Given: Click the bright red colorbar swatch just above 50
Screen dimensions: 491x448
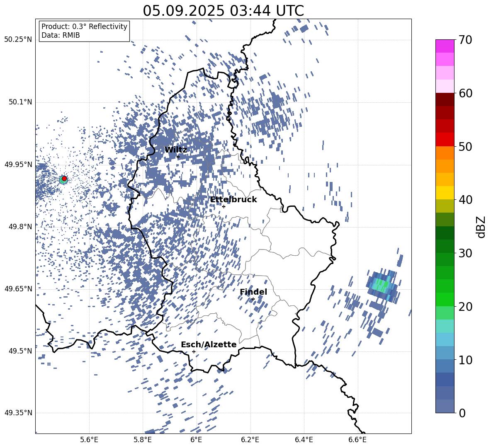Looking at the screenshot, I should coord(445,140).
